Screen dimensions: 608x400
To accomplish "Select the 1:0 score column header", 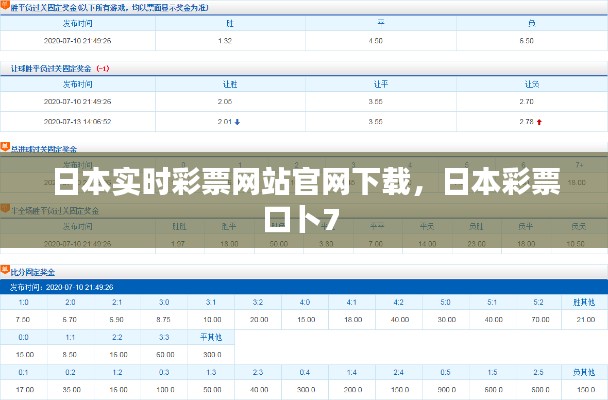I will [22, 302].
